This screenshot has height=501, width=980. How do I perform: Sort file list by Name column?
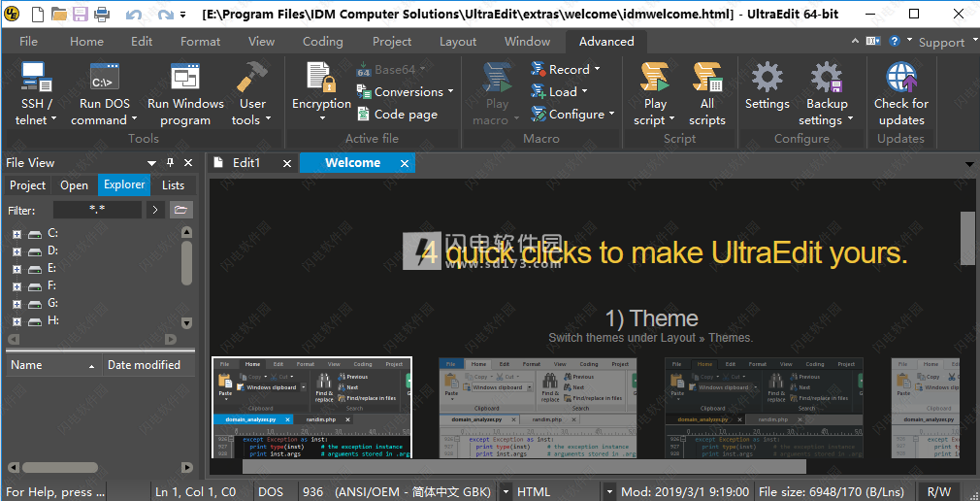[x=53, y=365]
